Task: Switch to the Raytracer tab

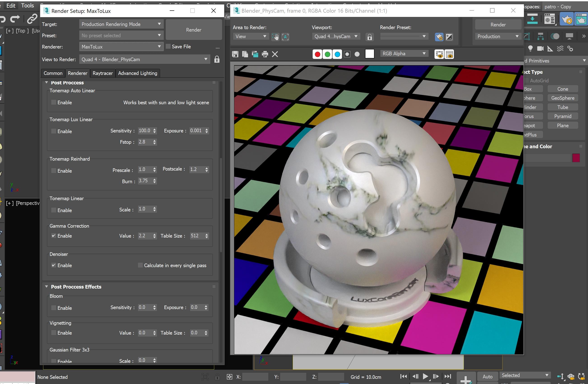Action: tap(102, 73)
